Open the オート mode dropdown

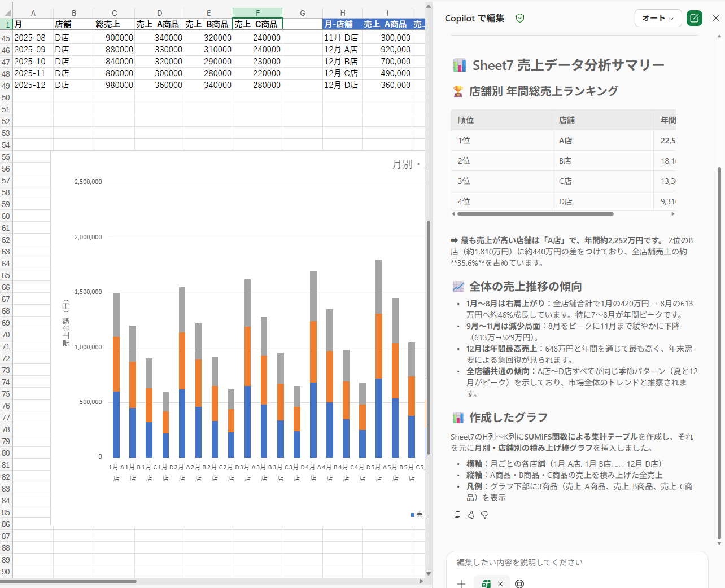658,18
